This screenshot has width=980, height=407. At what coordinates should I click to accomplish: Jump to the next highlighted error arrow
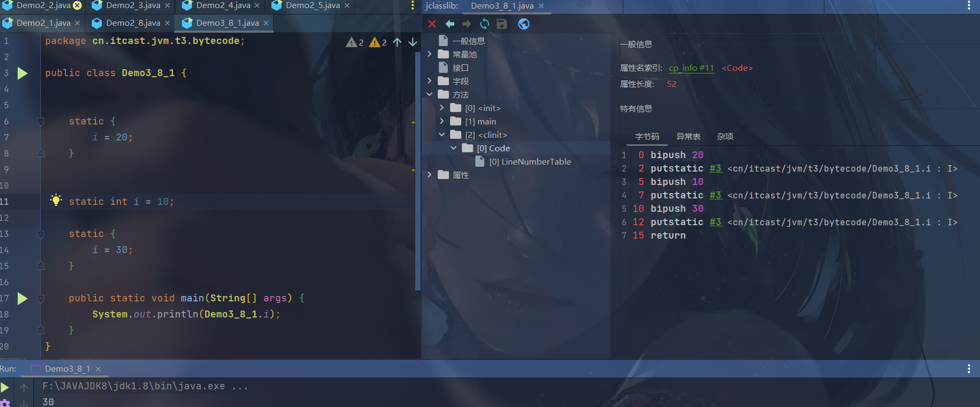pyautogui.click(x=412, y=42)
